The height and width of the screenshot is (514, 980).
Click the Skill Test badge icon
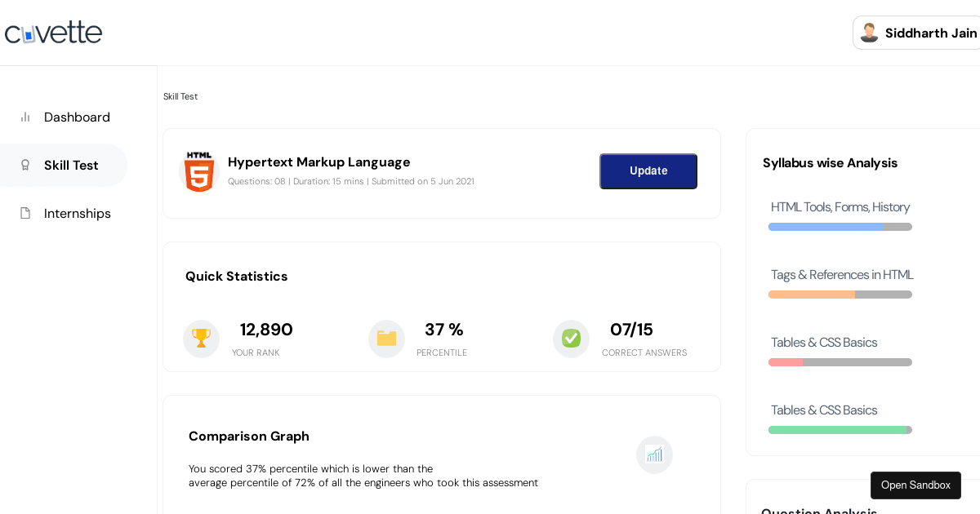pos(25,165)
